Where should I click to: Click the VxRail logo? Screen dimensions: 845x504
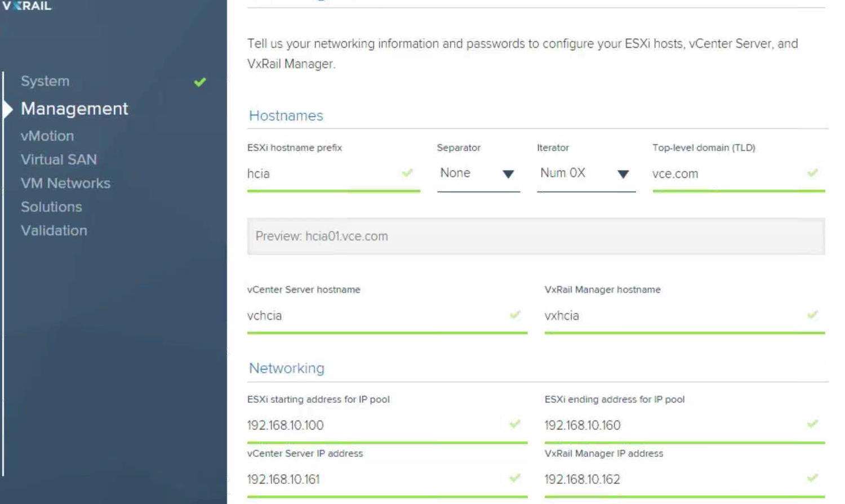26,6
